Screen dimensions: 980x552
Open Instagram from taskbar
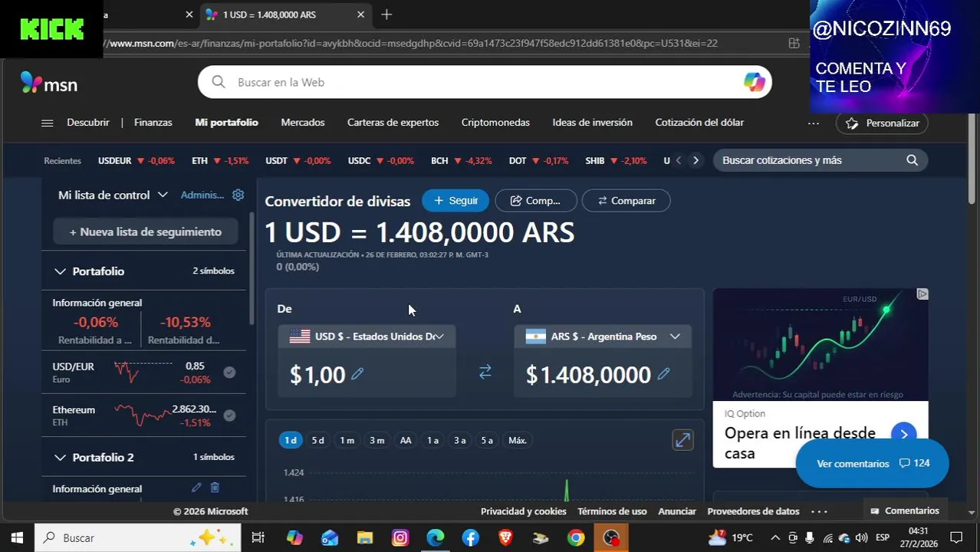tap(400, 537)
